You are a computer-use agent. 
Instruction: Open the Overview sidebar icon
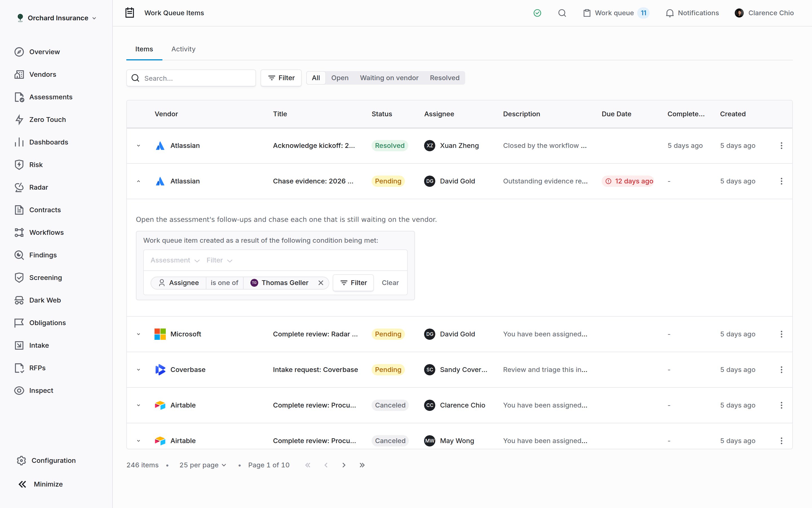point(19,52)
